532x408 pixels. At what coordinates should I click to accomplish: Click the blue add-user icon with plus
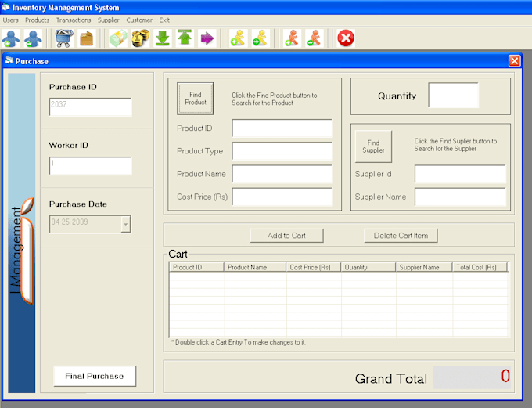click(11, 38)
